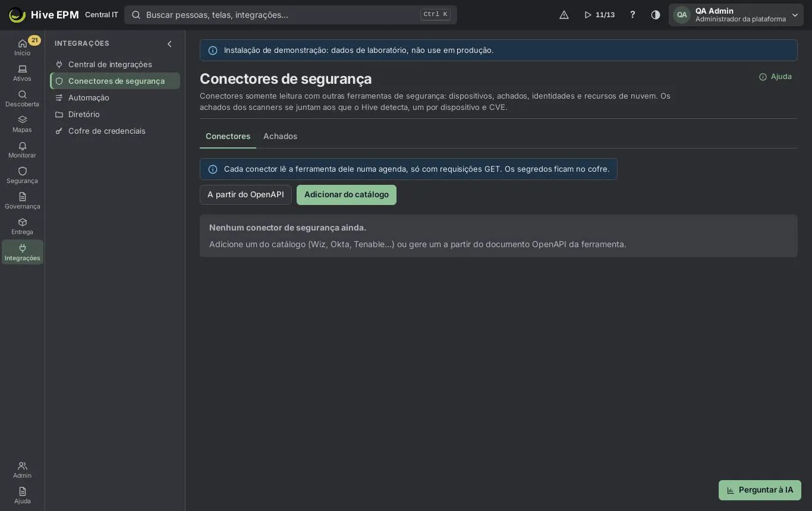Switch to the Conectores tab

coord(228,136)
